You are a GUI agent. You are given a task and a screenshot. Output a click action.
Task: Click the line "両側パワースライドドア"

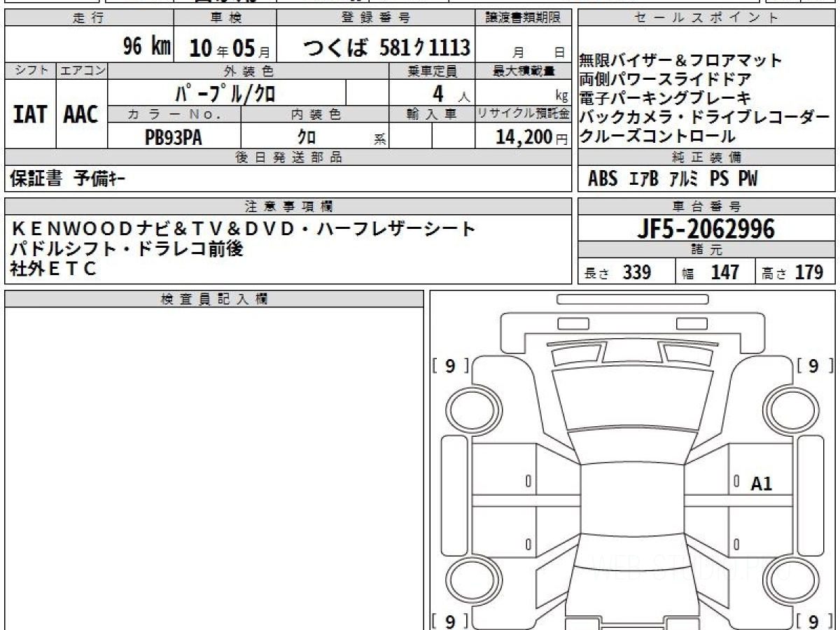click(x=665, y=79)
